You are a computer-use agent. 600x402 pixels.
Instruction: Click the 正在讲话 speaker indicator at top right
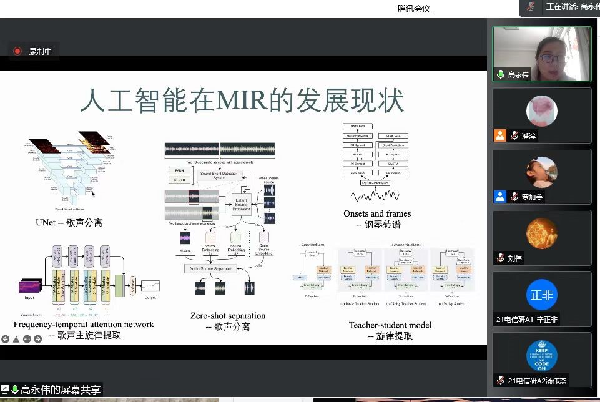562,7
